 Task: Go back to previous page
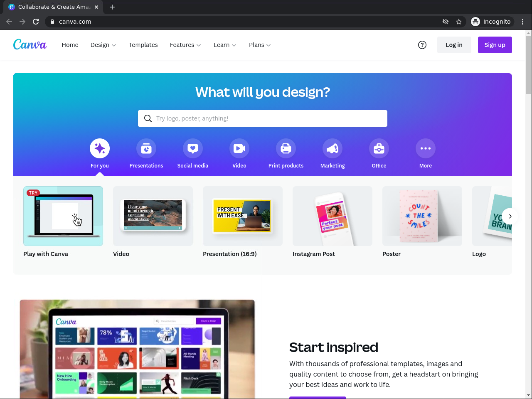click(9, 22)
